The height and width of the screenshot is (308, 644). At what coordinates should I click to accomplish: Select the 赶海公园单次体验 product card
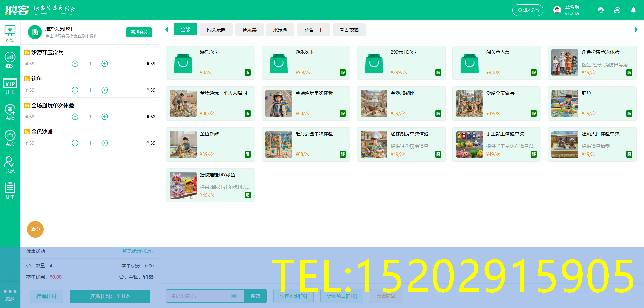[x=306, y=144]
